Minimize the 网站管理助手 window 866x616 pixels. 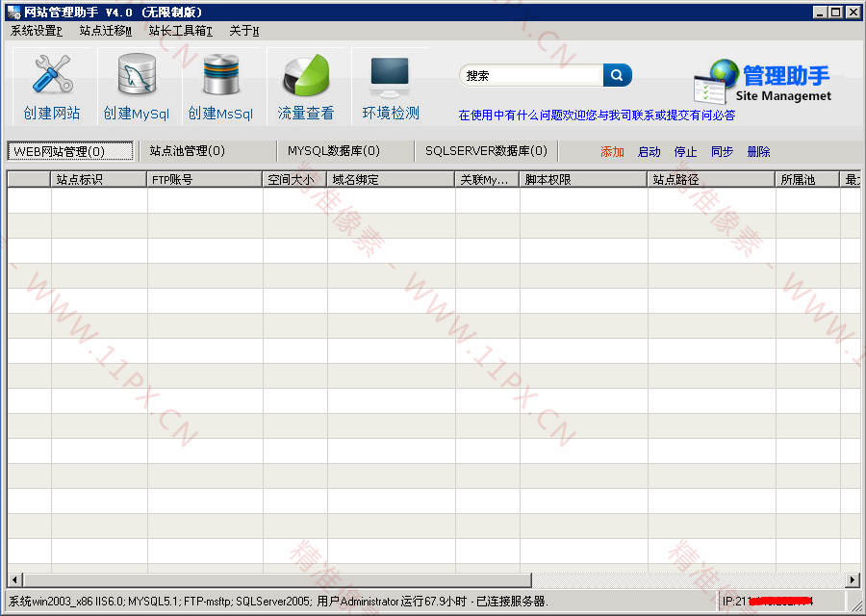(820, 13)
